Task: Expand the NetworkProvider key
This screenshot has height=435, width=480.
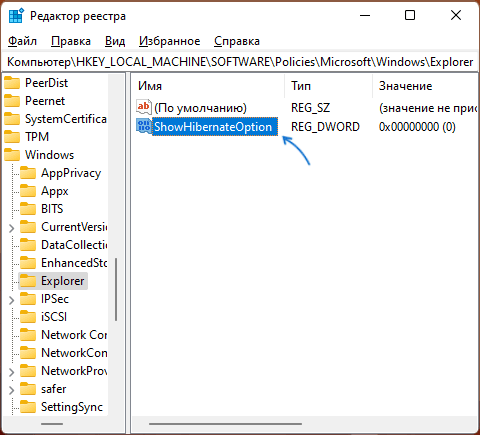Action: 11,372
